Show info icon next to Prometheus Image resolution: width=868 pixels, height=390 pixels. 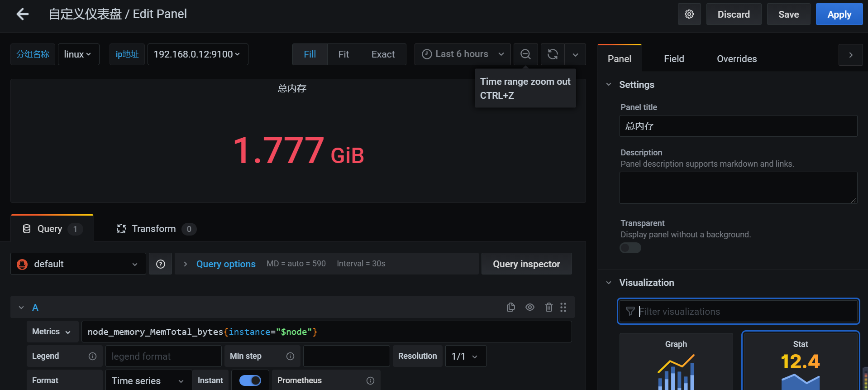370,380
